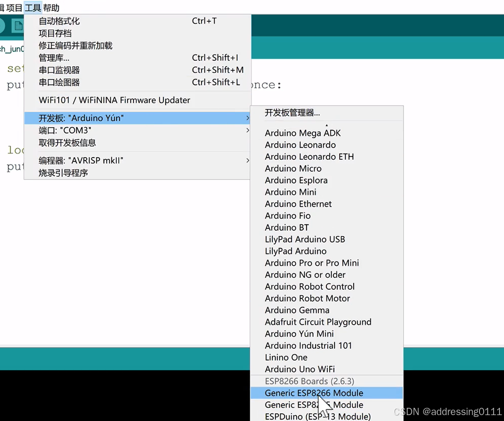
Task: Expand the 端口: "COM3" submenu arrow
Action: pyautogui.click(x=247, y=130)
